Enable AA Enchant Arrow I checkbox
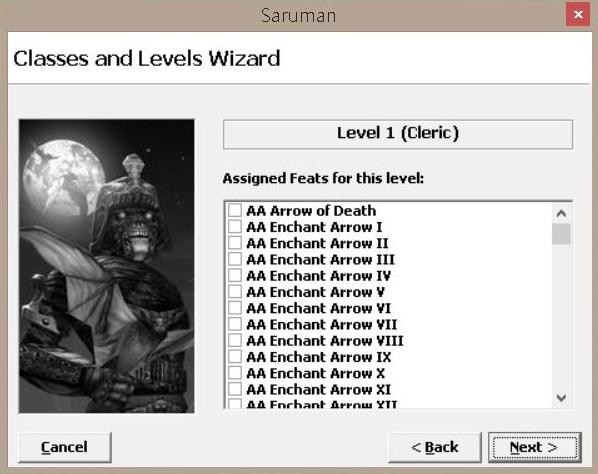The image size is (598, 474). [x=235, y=227]
